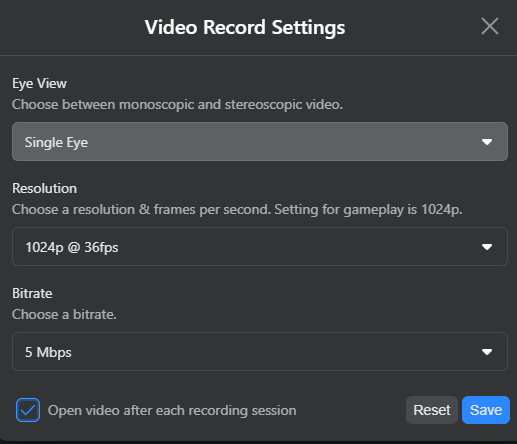Image resolution: width=517 pixels, height=444 pixels.
Task: Click the monoscopic and stereoscopic description text
Action: 177,105
